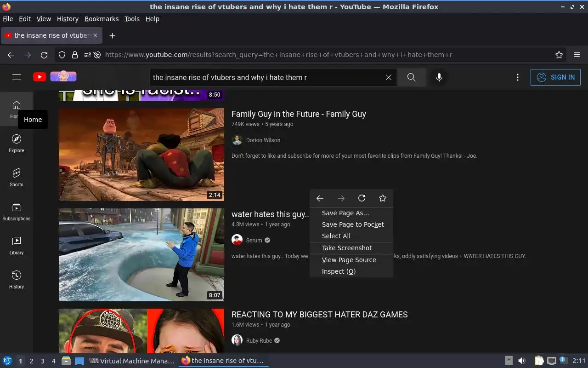Go to Home in sidebar
The image size is (588, 368).
[17, 109]
